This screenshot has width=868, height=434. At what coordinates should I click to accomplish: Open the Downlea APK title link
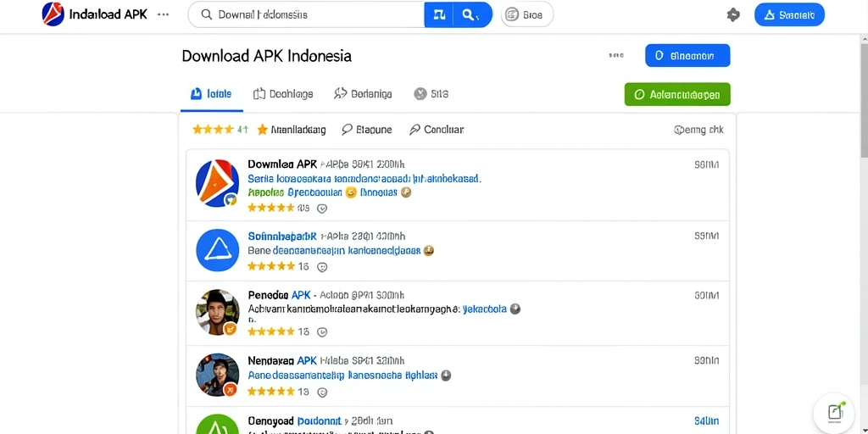tap(282, 164)
